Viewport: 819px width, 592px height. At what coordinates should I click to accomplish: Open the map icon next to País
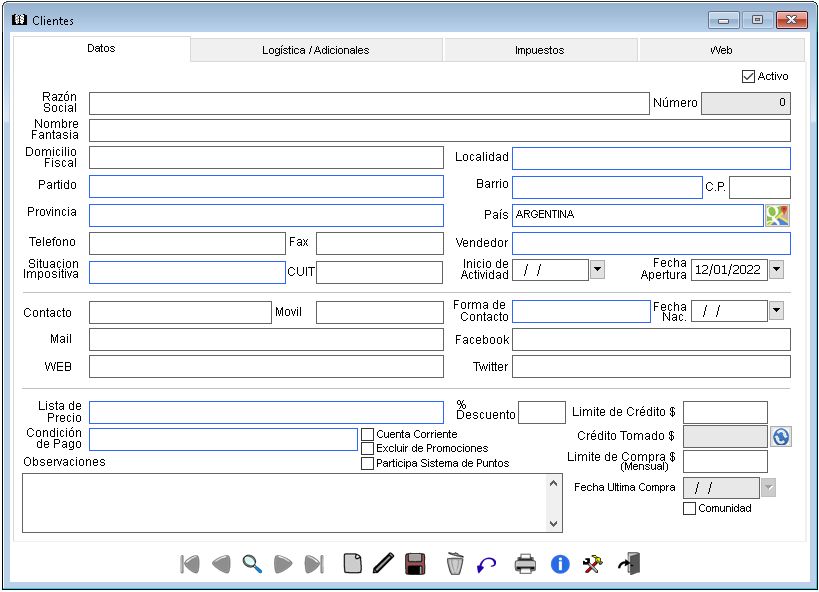(777, 215)
